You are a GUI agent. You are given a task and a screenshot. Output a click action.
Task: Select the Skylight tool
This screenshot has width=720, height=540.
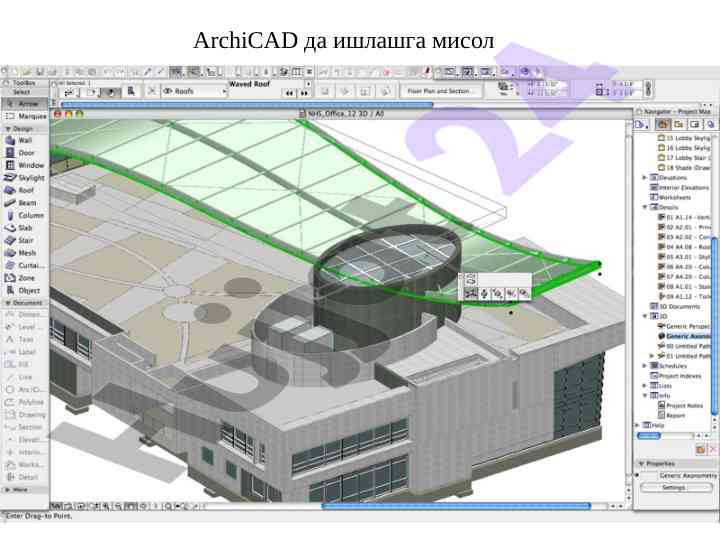click(24, 177)
